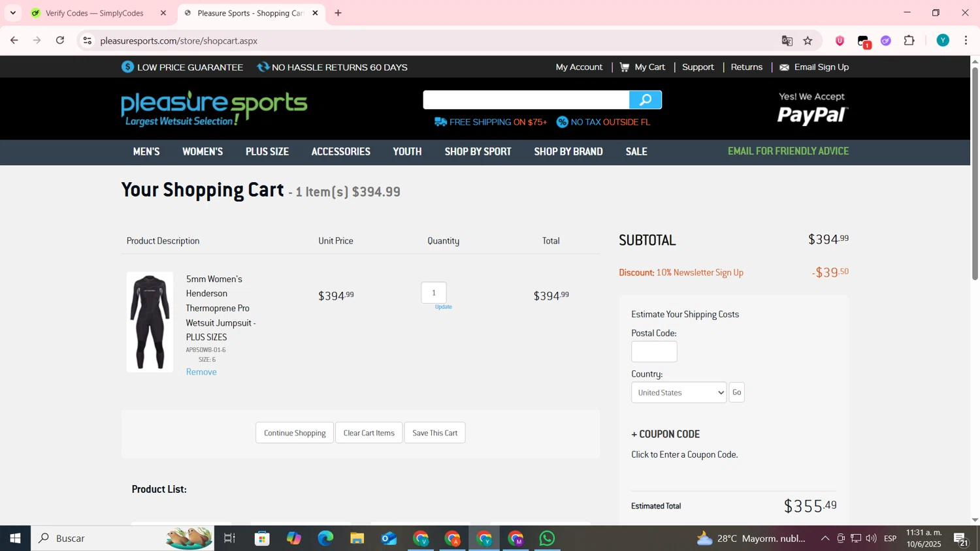
Task: Reload the page
Action: click(60, 40)
